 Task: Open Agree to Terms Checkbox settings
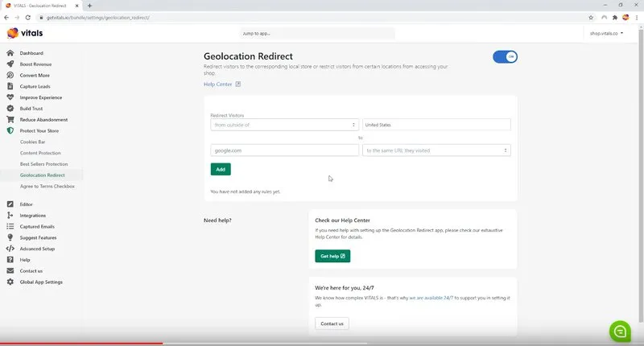click(47, 186)
